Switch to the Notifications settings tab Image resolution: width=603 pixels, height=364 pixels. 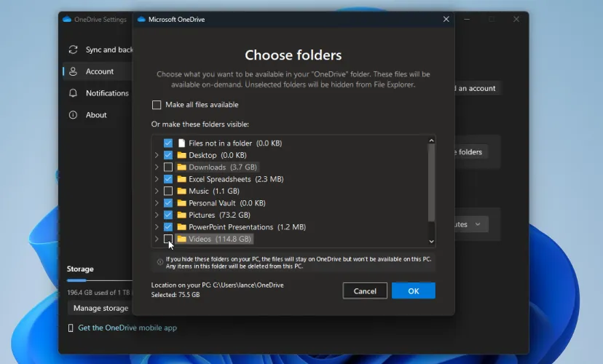point(107,93)
